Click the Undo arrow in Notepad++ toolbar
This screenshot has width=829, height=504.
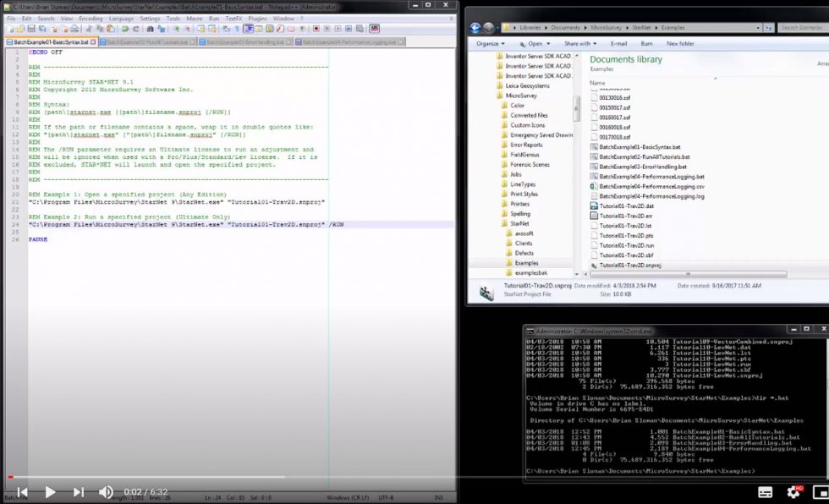(126, 29)
